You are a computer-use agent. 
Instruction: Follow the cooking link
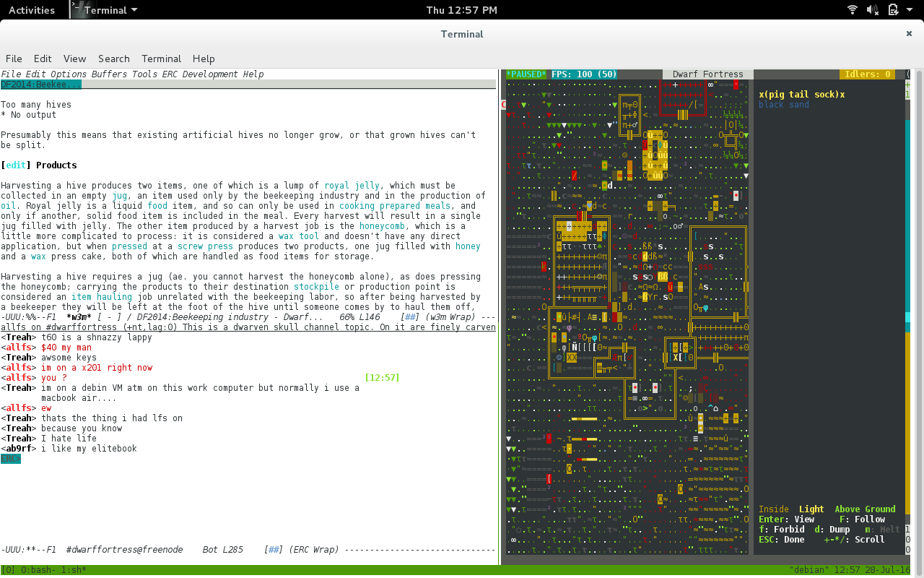click(357, 206)
